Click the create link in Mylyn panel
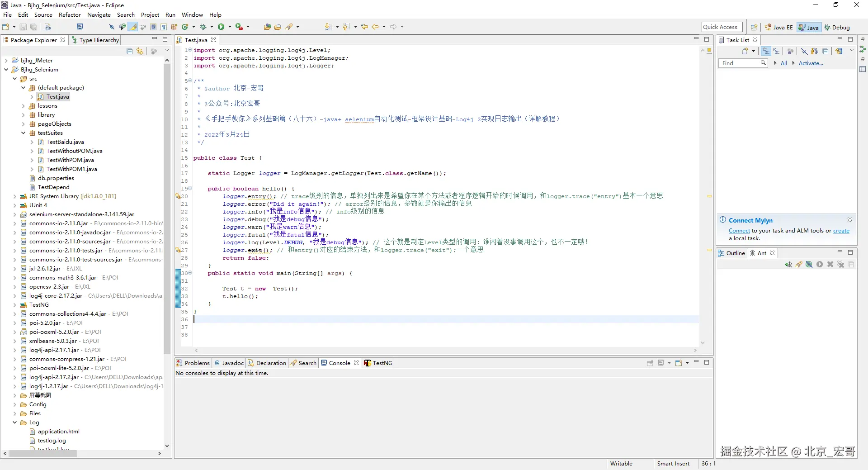Image resolution: width=868 pixels, height=470 pixels. 841,231
